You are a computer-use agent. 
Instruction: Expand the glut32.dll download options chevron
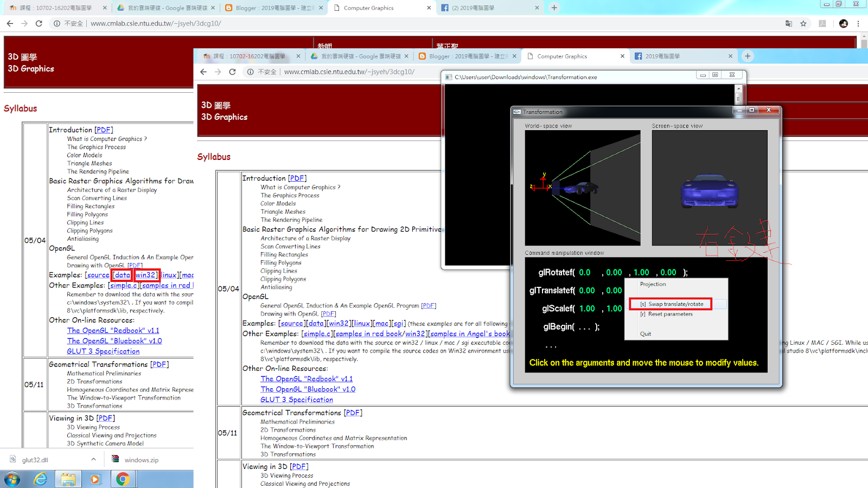click(x=93, y=459)
